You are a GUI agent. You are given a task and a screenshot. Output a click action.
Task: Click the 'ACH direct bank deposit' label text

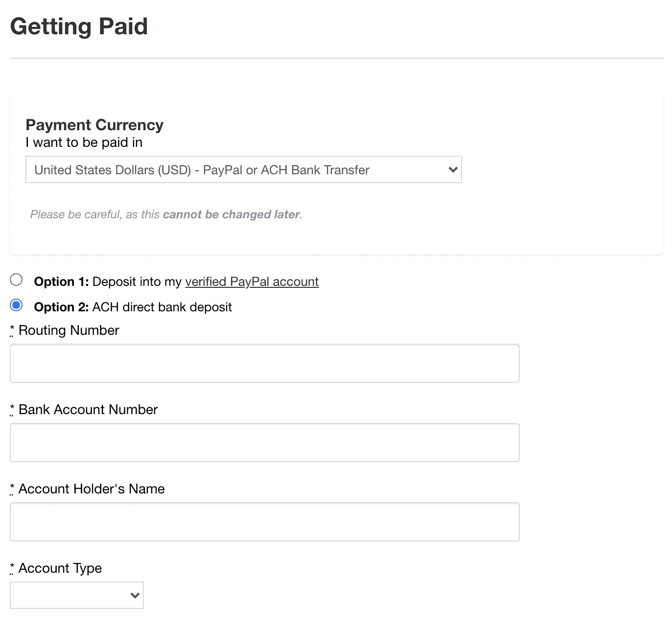(162, 307)
